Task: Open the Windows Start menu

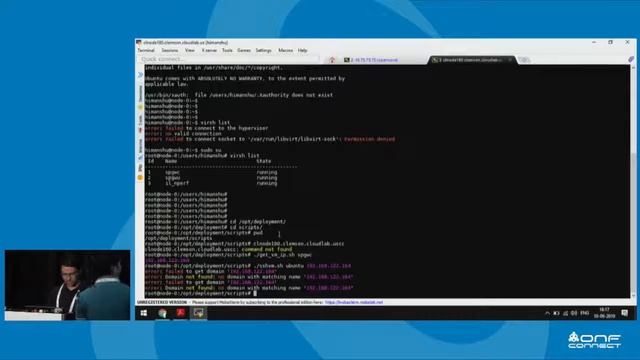Action: [x=144, y=313]
